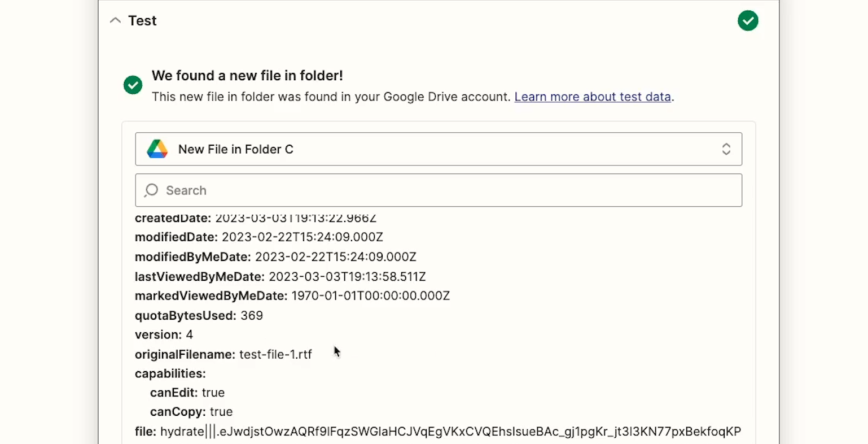Click the "Test" section title
Screen dimensions: 868x444
142,21
